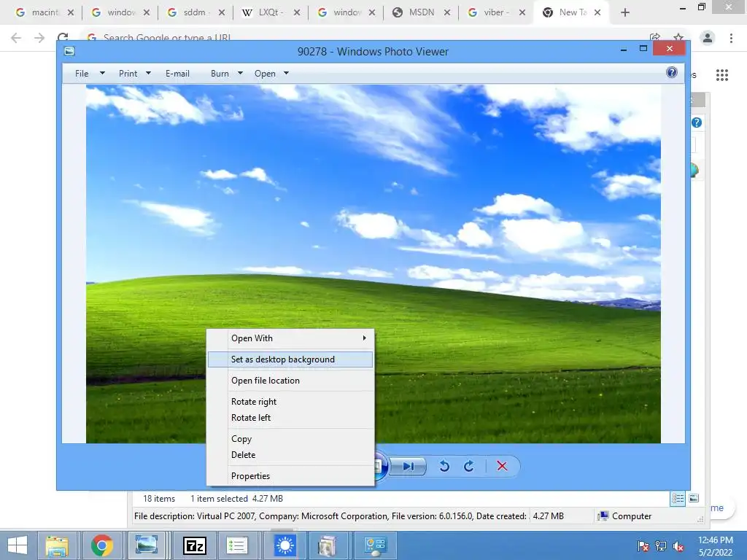
Task: Click the E-mail toolbar button
Action: click(x=177, y=74)
